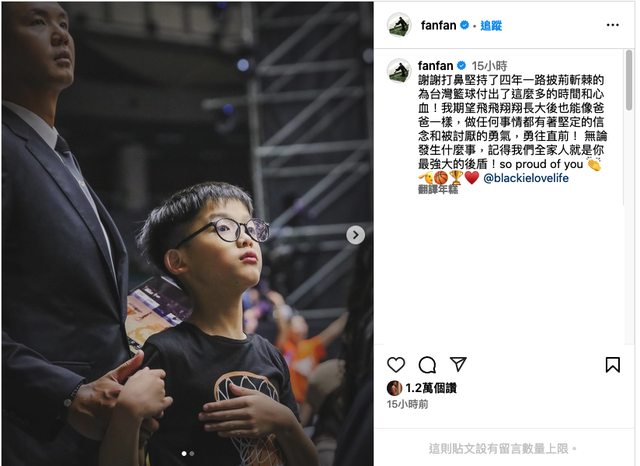
Task: Open the three-dot more options menu
Action: [x=612, y=25]
